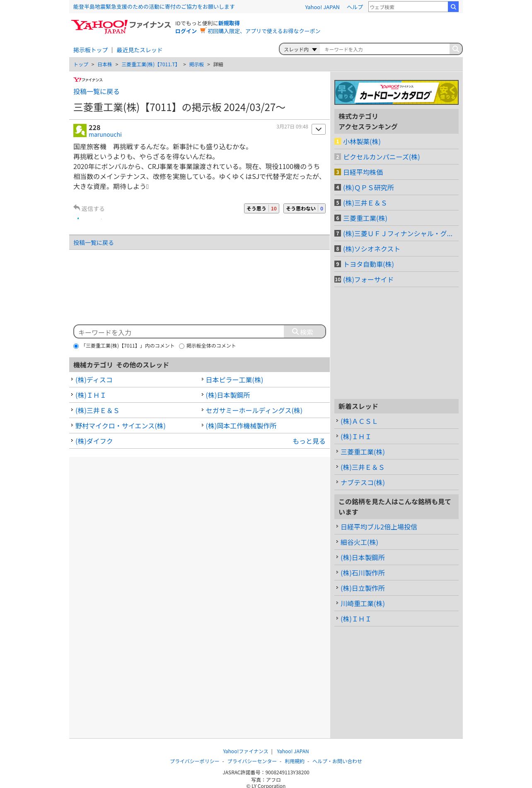The width and height of the screenshot is (532, 788).
Task: Click 新規取得 ID registration link
Action: pyautogui.click(x=229, y=23)
